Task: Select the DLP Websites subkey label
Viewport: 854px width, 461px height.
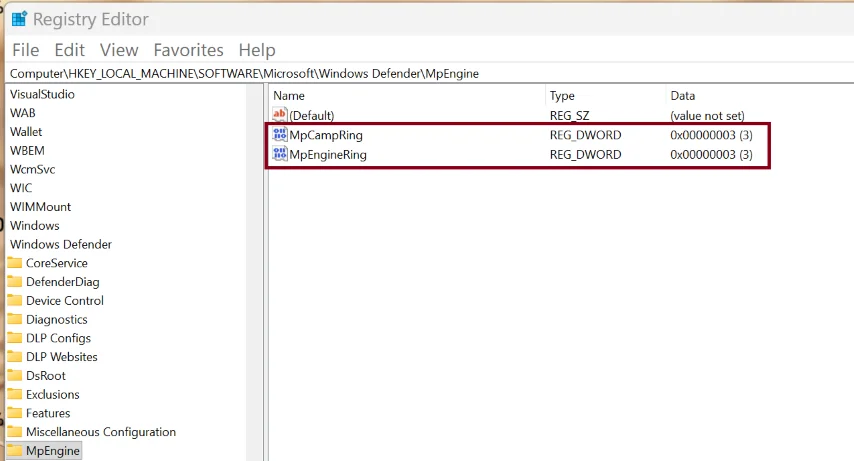Action: (62, 357)
